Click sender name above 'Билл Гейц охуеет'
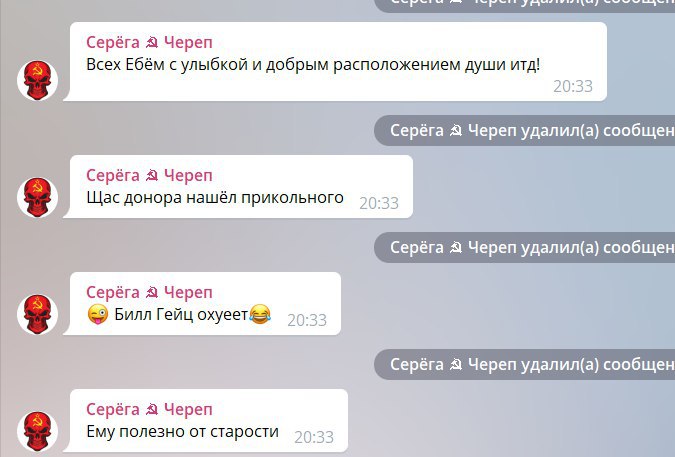Screen dimensions: 675x457 (x=149, y=292)
